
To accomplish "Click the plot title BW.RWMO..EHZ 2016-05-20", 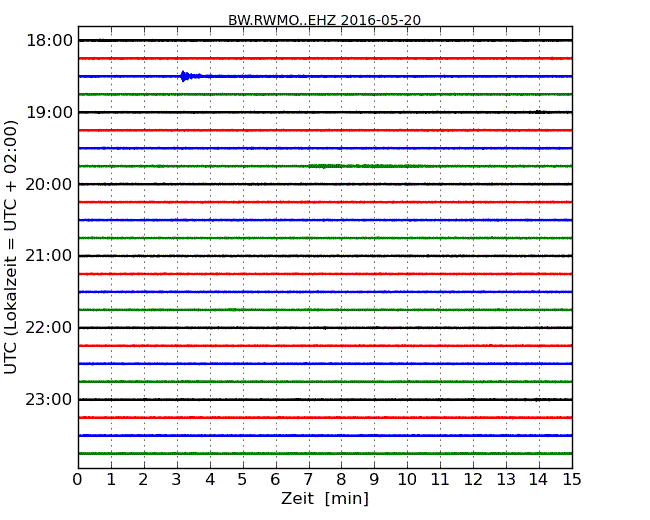I will (x=325, y=20).
